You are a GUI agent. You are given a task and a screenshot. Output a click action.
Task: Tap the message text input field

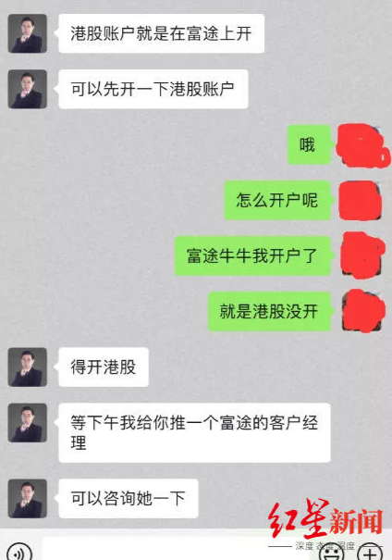[178, 549]
